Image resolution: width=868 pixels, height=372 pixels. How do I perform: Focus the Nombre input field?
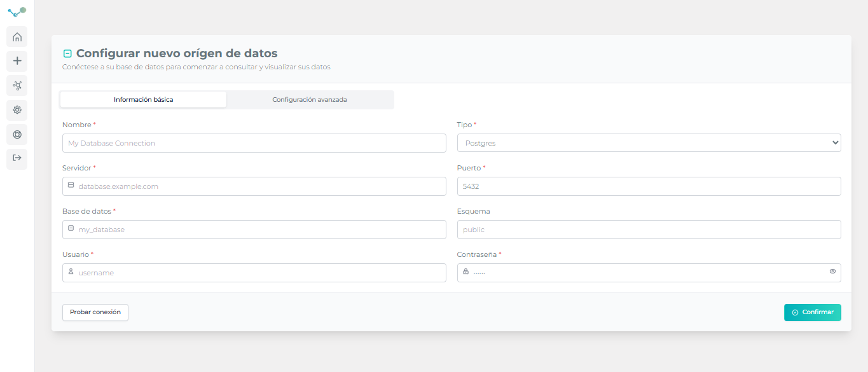coord(254,143)
